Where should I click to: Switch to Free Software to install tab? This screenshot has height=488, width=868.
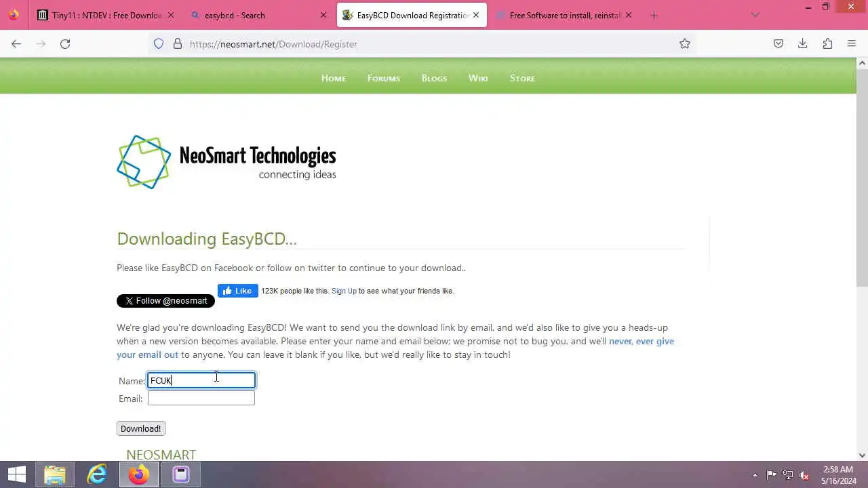click(564, 15)
